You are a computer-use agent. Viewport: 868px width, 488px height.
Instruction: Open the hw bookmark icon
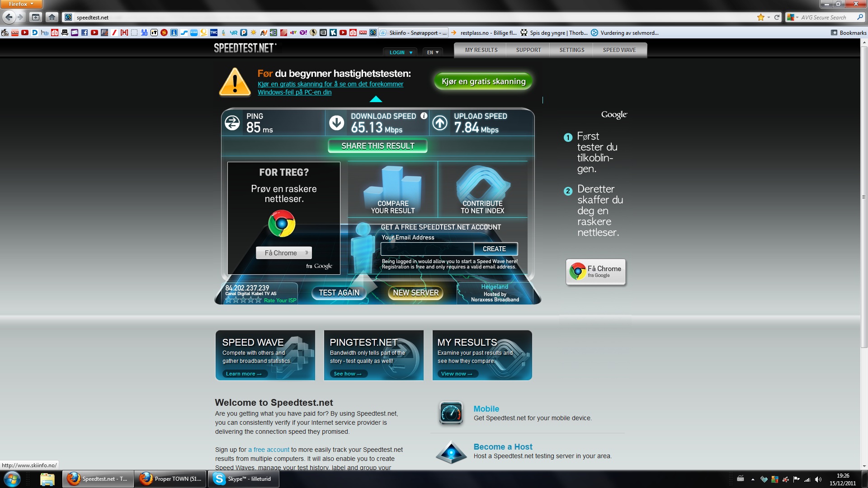pyautogui.click(x=44, y=33)
